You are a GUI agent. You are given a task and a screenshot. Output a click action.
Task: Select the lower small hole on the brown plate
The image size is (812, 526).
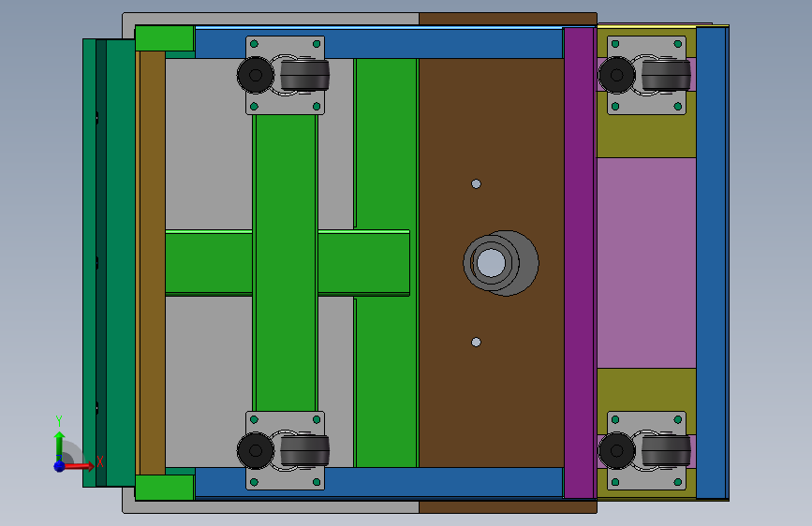[x=476, y=343]
